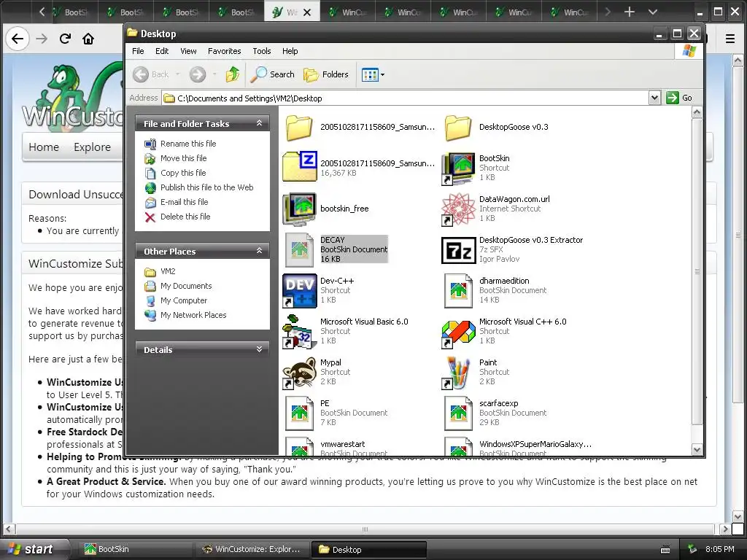Select the DesktopGoose v0.3 Extractor 7z icon
Screen dimensions: 747x560
coord(458,251)
